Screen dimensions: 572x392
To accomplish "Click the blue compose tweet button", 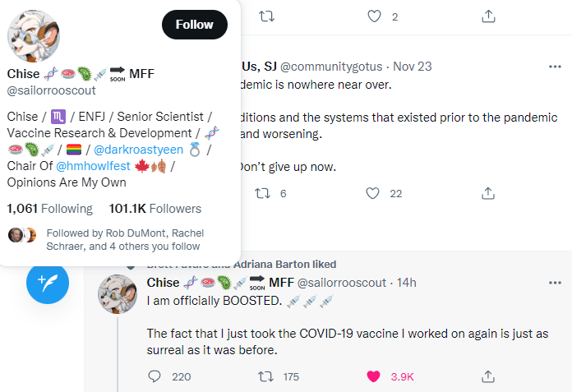I will (x=48, y=284).
